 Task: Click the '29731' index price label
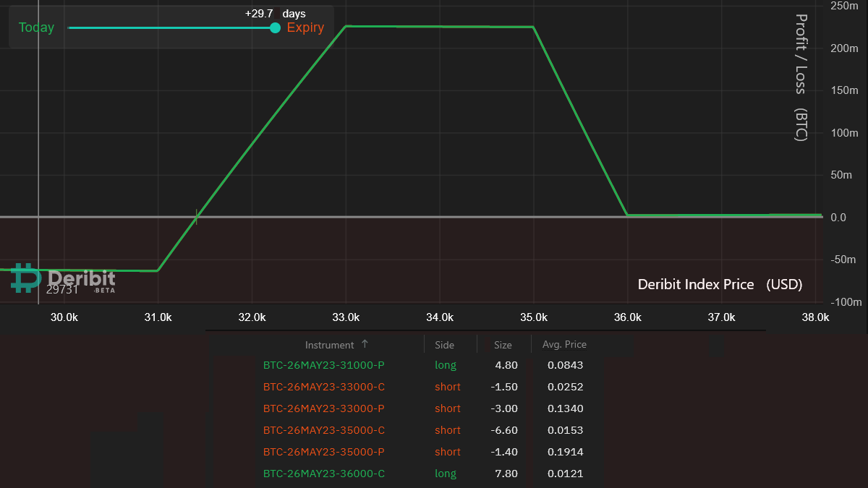coord(62,288)
